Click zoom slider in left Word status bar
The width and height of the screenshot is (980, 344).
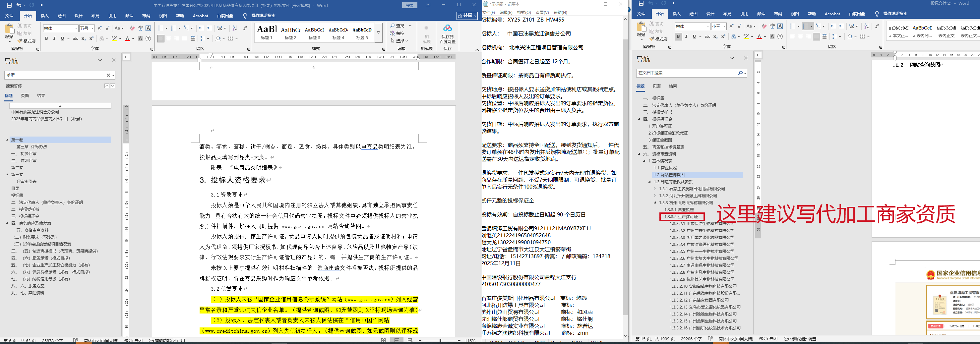click(x=440, y=341)
